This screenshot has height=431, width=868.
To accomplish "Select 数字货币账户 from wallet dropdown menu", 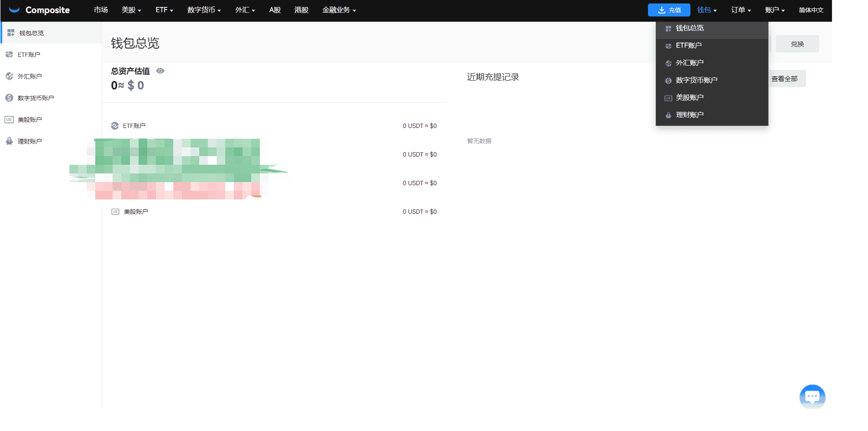I will (x=696, y=80).
